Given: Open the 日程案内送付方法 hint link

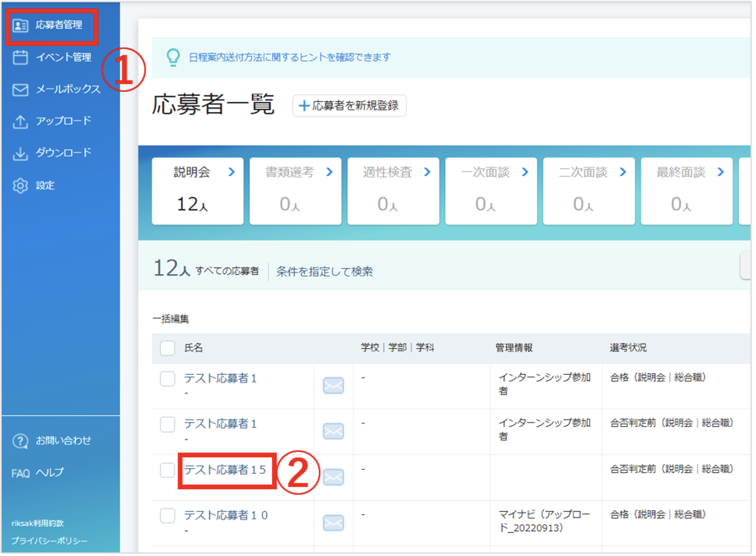Looking at the screenshot, I should (x=289, y=57).
